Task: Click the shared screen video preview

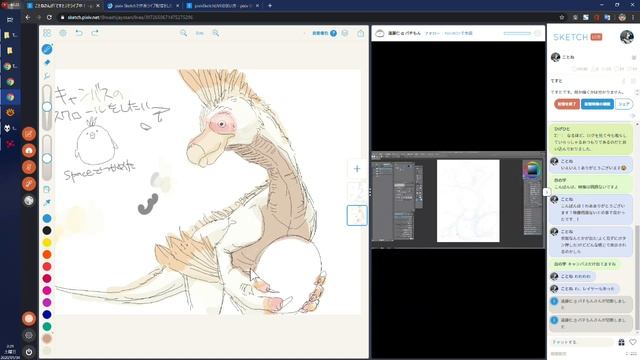Action: coord(458,200)
